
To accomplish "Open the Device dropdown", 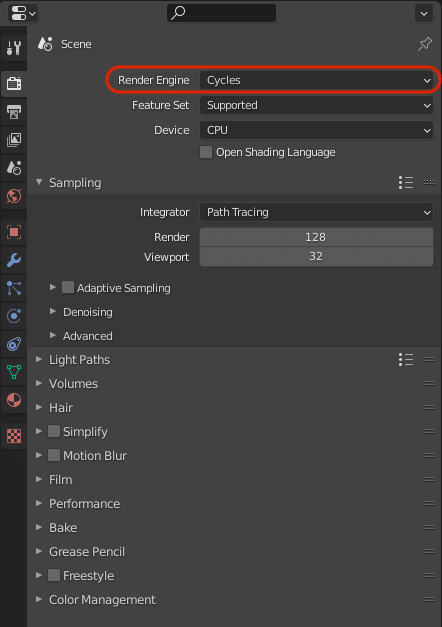I will click(316, 130).
